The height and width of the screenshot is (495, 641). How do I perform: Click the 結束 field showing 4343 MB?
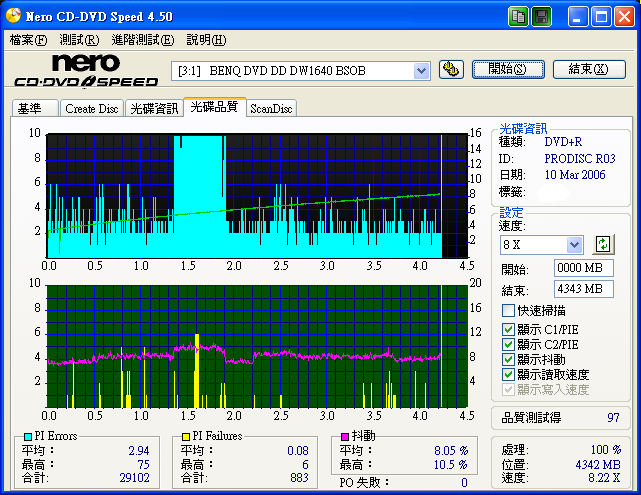click(583, 289)
